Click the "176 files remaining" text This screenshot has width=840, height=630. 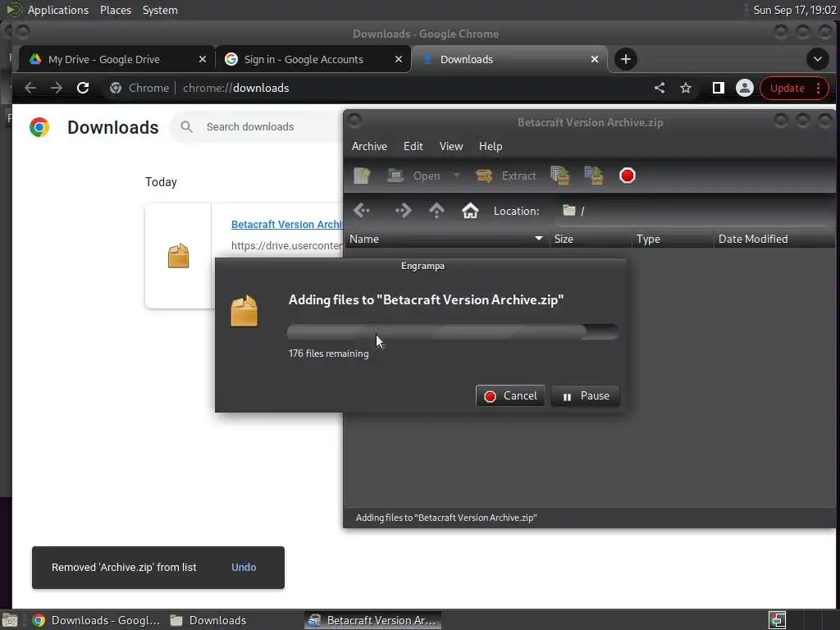328,354
